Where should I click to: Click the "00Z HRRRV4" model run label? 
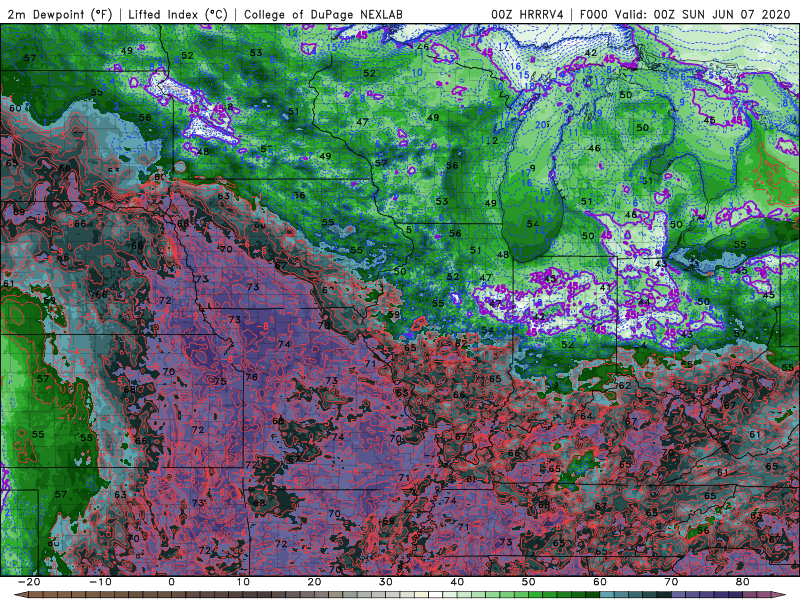point(527,15)
